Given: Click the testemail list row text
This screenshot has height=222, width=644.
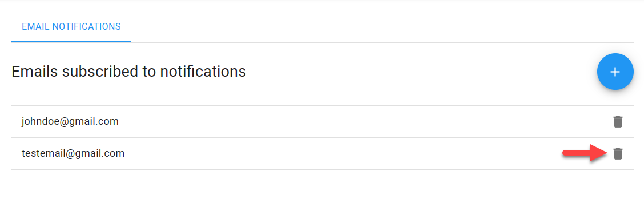Looking at the screenshot, I should coord(73,154).
